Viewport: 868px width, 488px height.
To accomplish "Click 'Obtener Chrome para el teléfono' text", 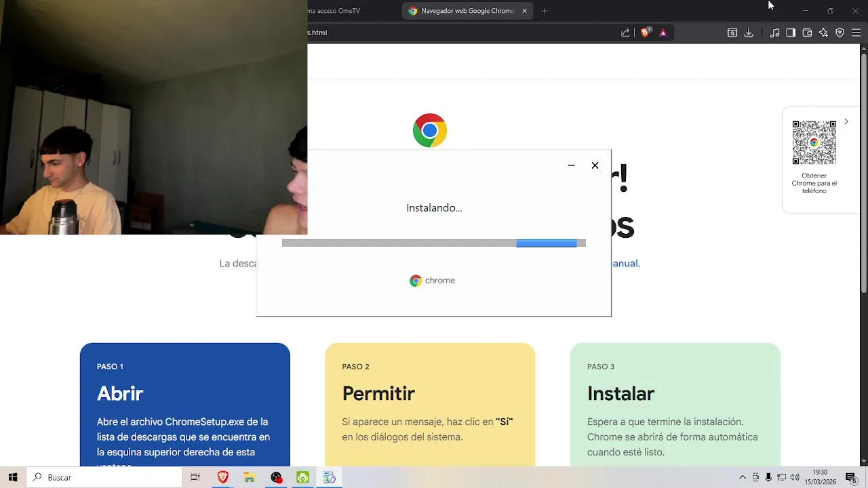I will 814,183.
